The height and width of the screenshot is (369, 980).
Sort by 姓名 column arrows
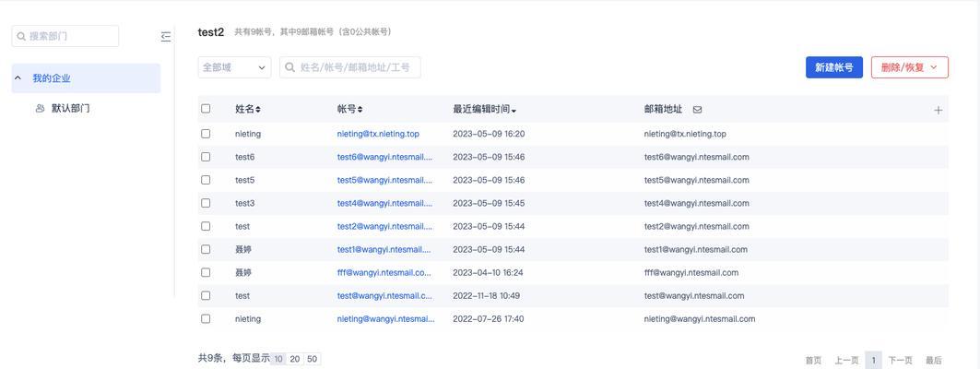[258, 110]
